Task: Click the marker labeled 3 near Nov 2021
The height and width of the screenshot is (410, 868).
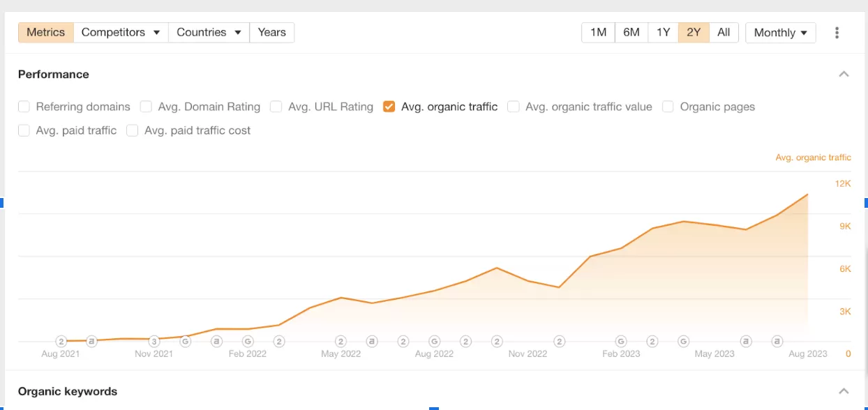Action: click(x=154, y=342)
